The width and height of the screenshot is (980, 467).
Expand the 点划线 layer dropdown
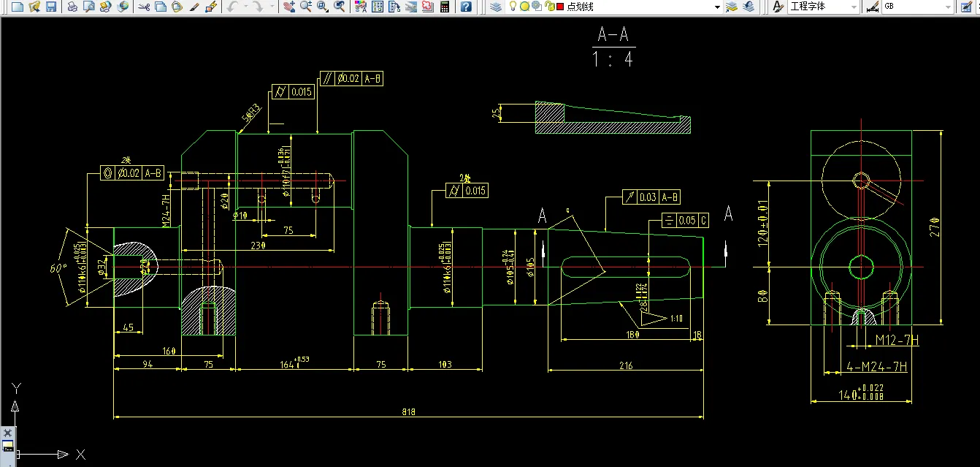tap(716, 7)
